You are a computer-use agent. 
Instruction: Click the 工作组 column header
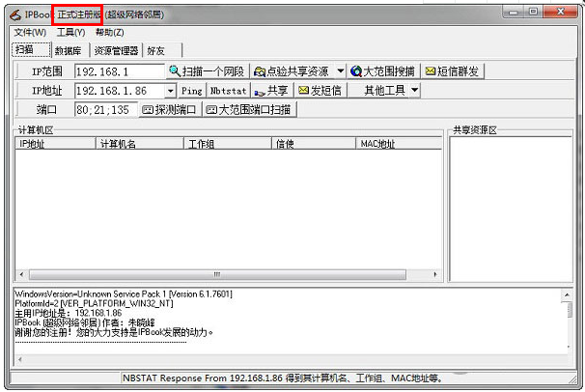[x=228, y=144]
